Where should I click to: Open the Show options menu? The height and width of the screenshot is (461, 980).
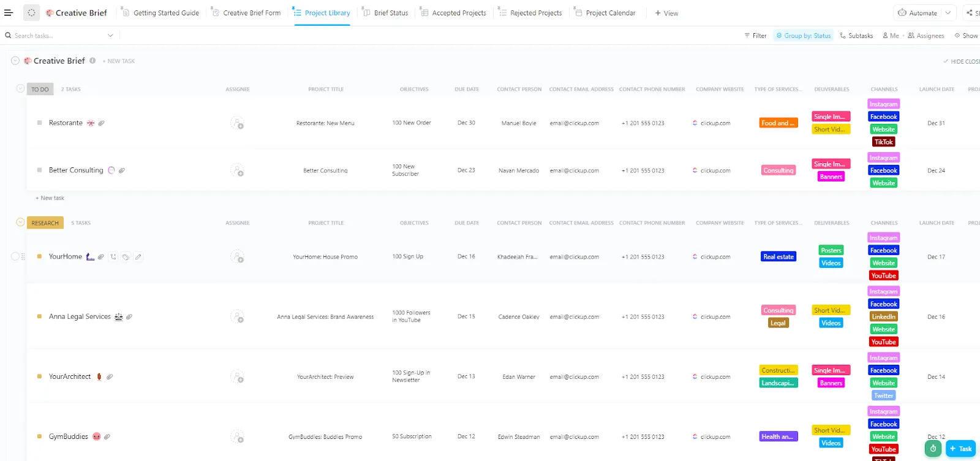[x=967, y=36]
